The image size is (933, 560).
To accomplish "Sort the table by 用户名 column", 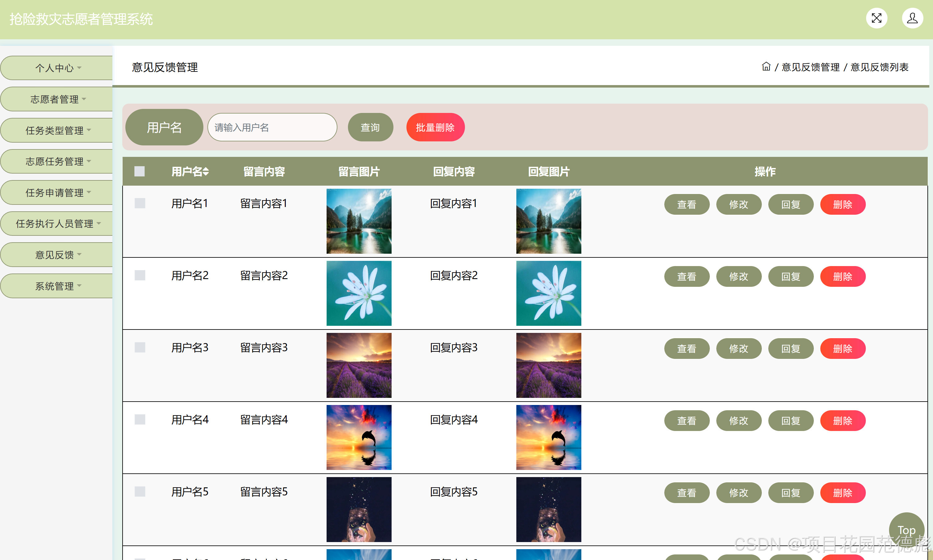I will [x=189, y=171].
